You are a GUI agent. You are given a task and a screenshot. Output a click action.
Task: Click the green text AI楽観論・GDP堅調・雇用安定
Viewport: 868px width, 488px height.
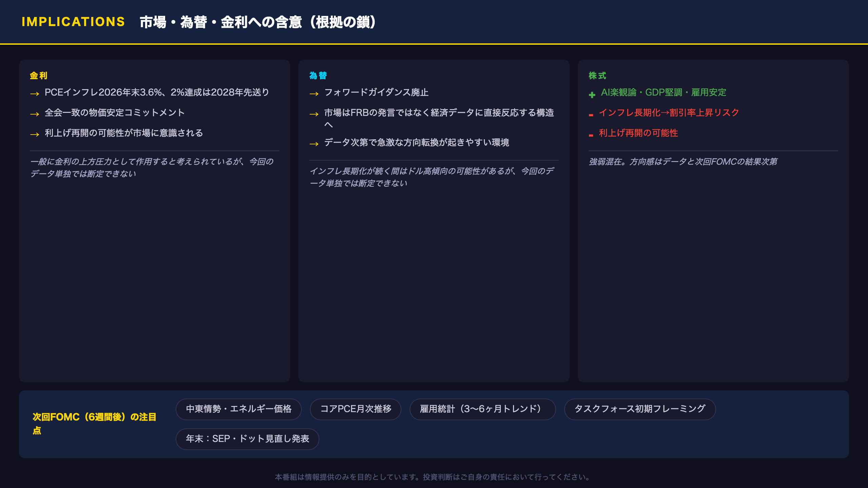pyautogui.click(x=664, y=93)
